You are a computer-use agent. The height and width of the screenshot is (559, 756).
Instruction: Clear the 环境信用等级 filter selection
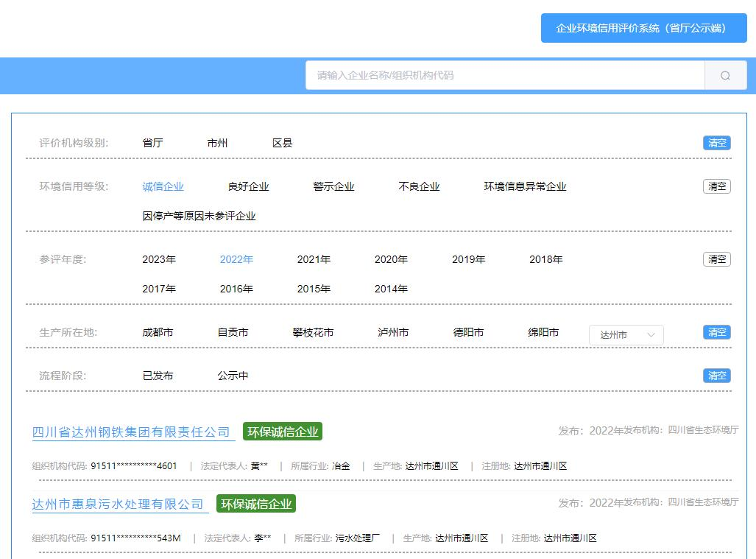tap(716, 186)
